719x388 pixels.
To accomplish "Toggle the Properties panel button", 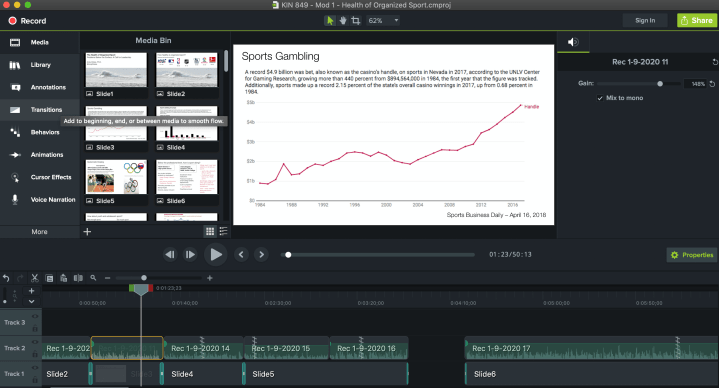I will tap(692, 255).
